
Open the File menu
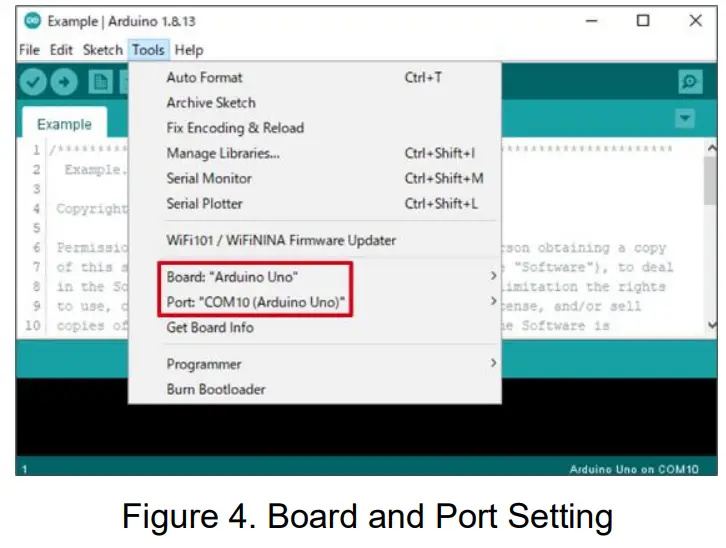pos(29,50)
